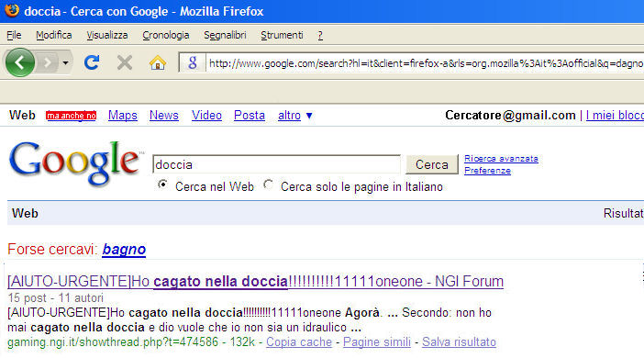Open Preferenze link
Screen dimensions: 644x358
tap(487, 171)
